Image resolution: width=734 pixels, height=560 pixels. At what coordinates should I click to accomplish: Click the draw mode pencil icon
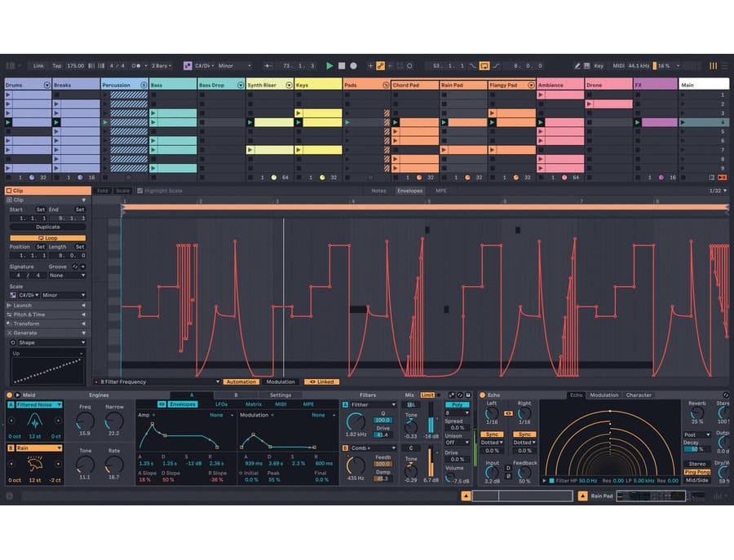click(x=577, y=65)
